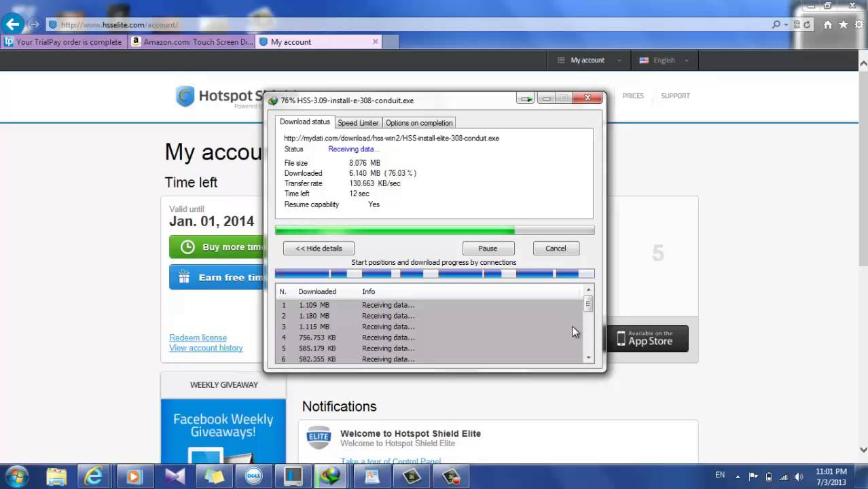Switch to Your TrialPay order is complete tab

[63, 41]
